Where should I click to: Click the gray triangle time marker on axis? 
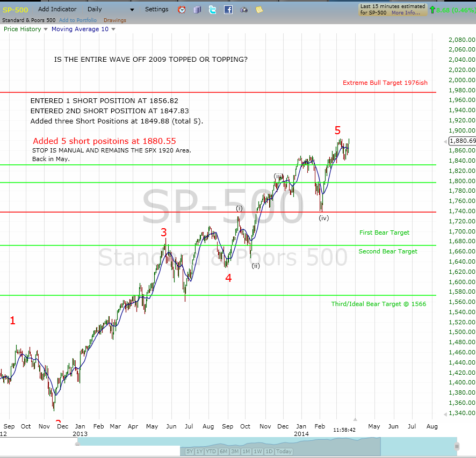[x=355, y=419]
